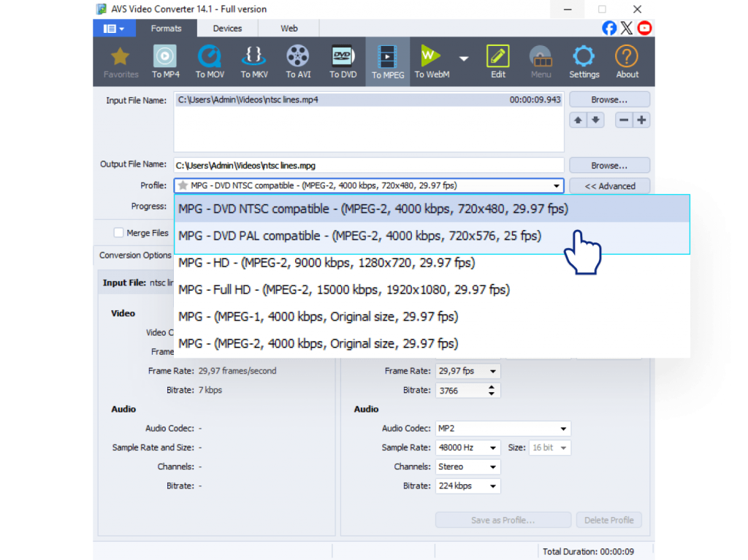Open the audio Bitrate 224 kbps dropdown

(467, 486)
